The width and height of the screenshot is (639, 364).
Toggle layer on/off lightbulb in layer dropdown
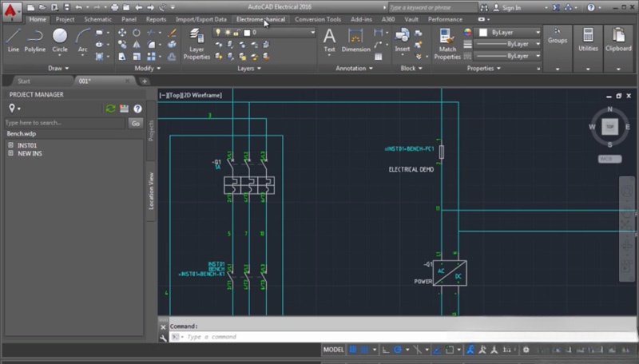218,32
